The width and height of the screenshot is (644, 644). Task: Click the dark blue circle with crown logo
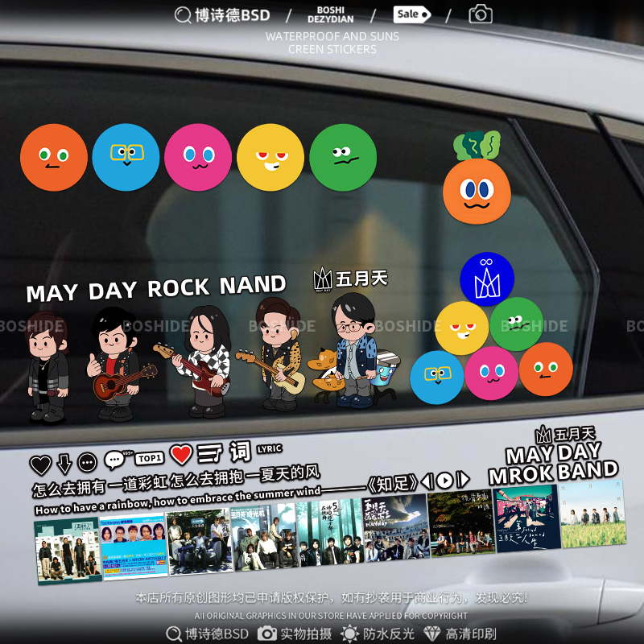487,279
